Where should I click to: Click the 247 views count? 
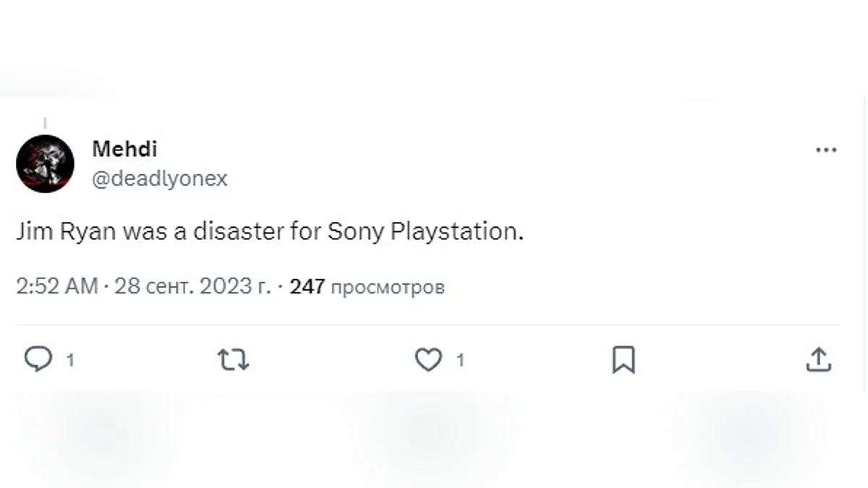[307, 286]
